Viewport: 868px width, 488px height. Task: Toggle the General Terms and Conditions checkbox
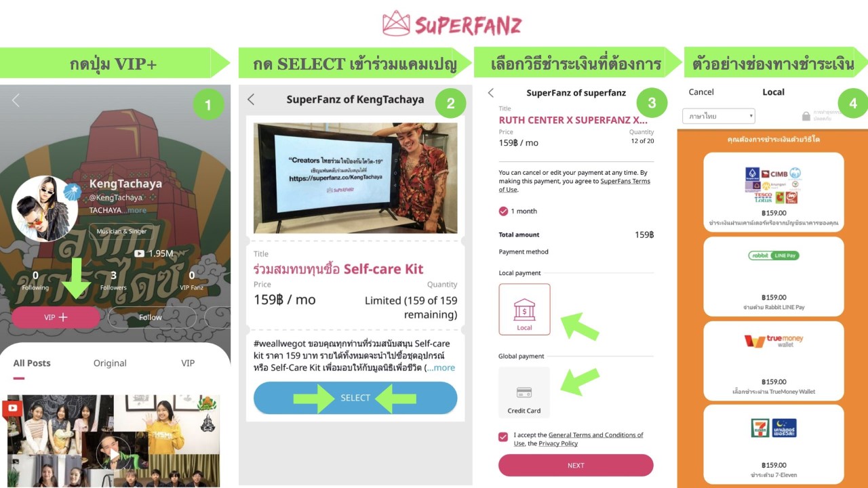(503, 437)
